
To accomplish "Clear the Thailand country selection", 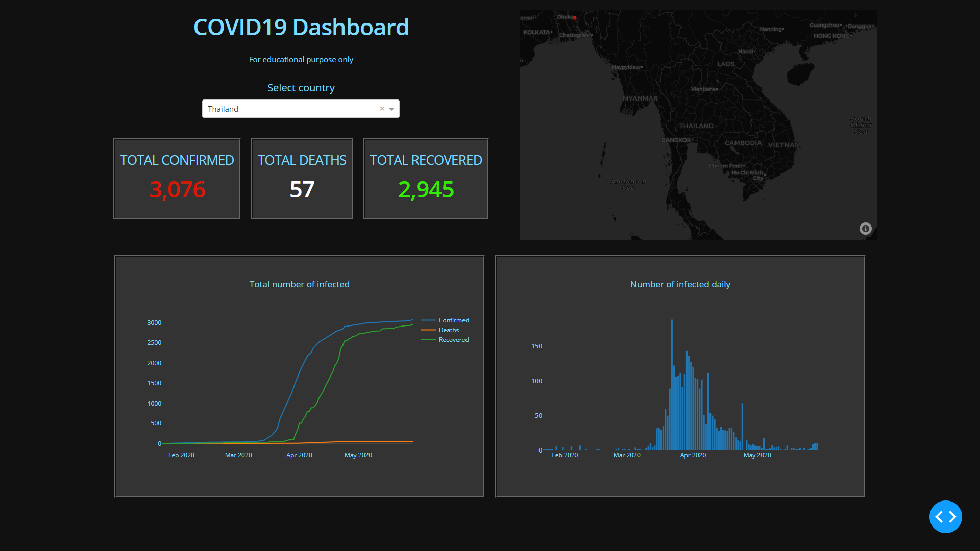I will click(x=382, y=109).
